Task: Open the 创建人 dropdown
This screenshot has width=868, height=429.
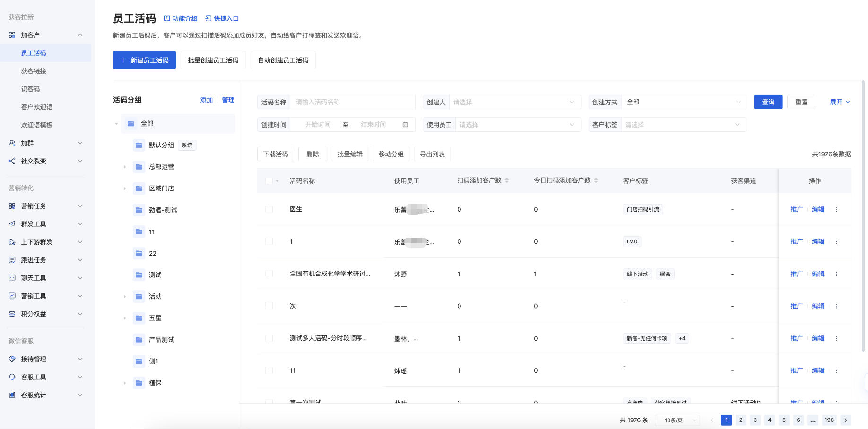Action: [515, 102]
